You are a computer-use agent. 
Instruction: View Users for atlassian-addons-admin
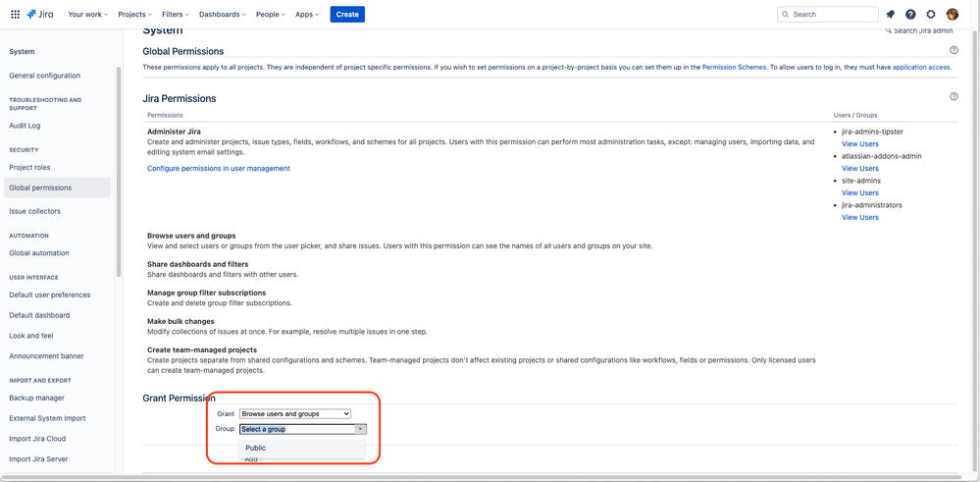(x=860, y=168)
